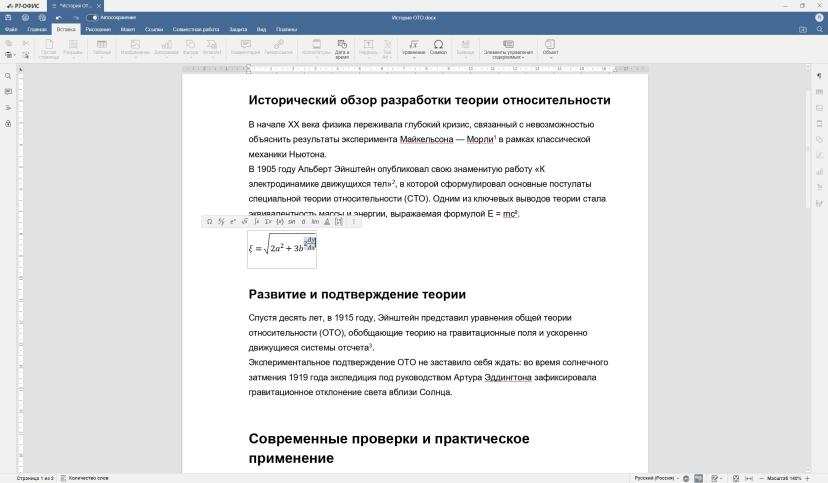This screenshot has height=483, width=828.
Task: Click the vertical scrollbar on right
Action: (x=807, y=150)
